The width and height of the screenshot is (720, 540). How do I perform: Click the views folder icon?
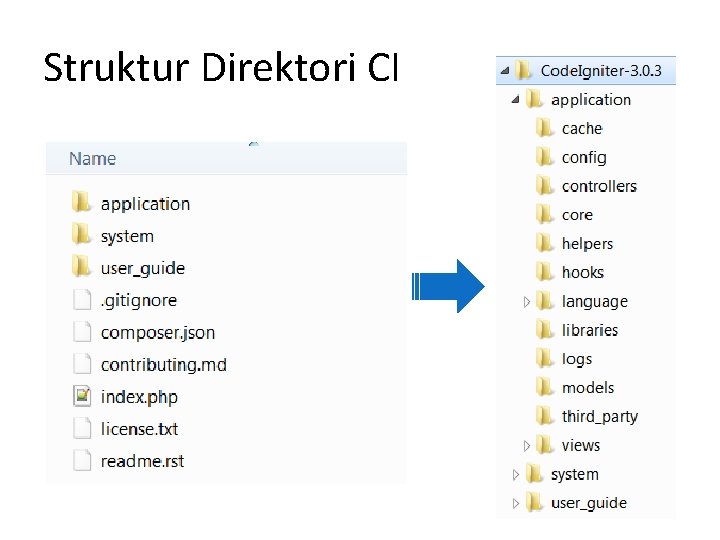pos(545,445)
